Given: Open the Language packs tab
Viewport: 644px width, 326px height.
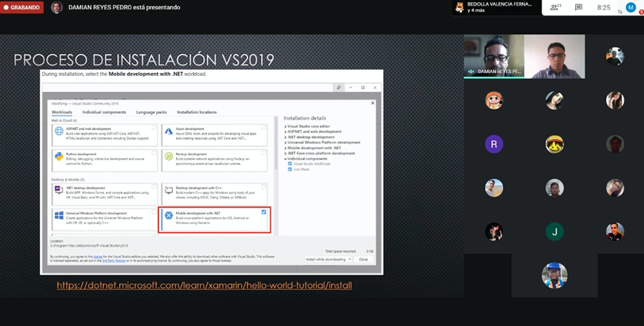Looking at the screenshot, I should (x=152, y=112).
